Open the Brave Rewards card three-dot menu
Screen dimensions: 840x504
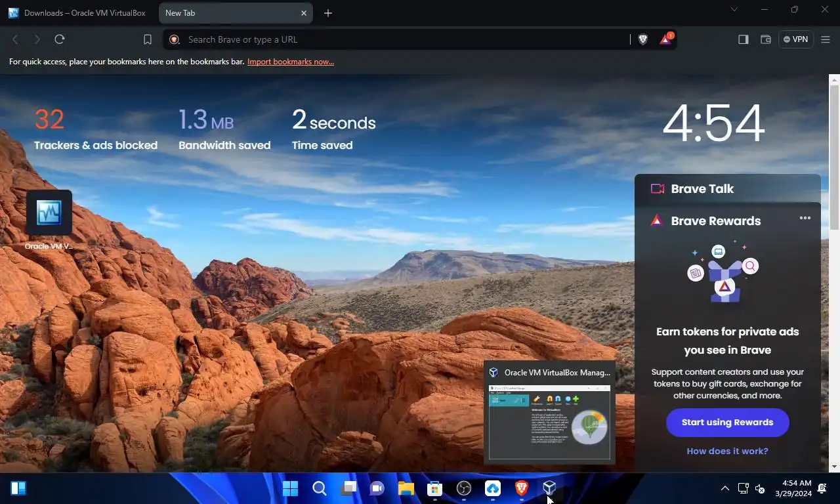click(805, 219)
